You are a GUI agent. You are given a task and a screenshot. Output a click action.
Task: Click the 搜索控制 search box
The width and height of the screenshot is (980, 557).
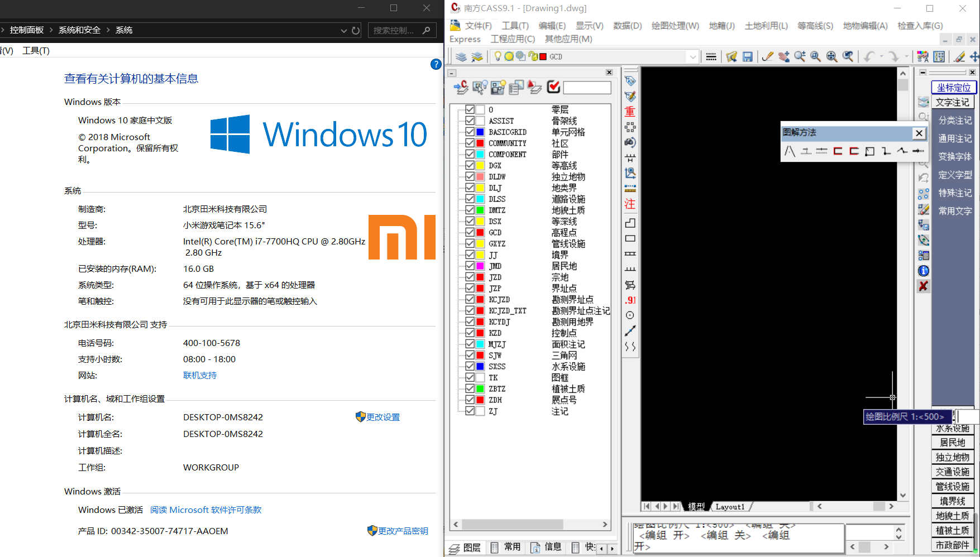click(x=401, y=31)
